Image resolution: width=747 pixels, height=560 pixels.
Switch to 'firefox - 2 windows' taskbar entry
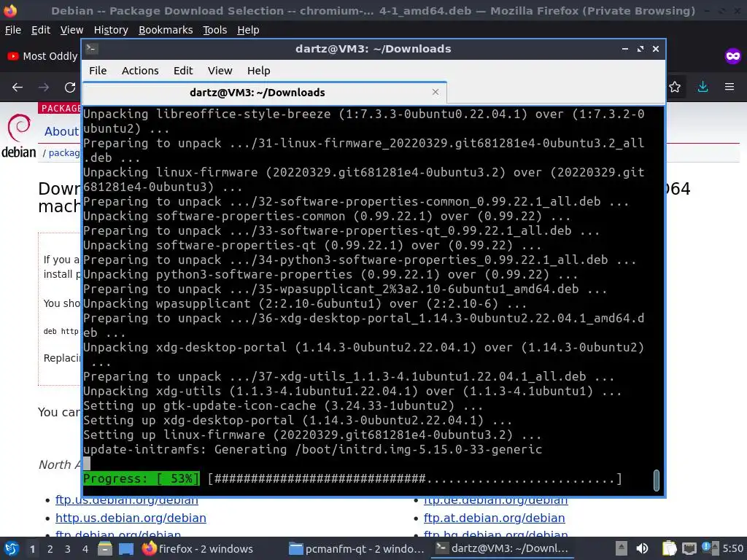tap(198, 548)
